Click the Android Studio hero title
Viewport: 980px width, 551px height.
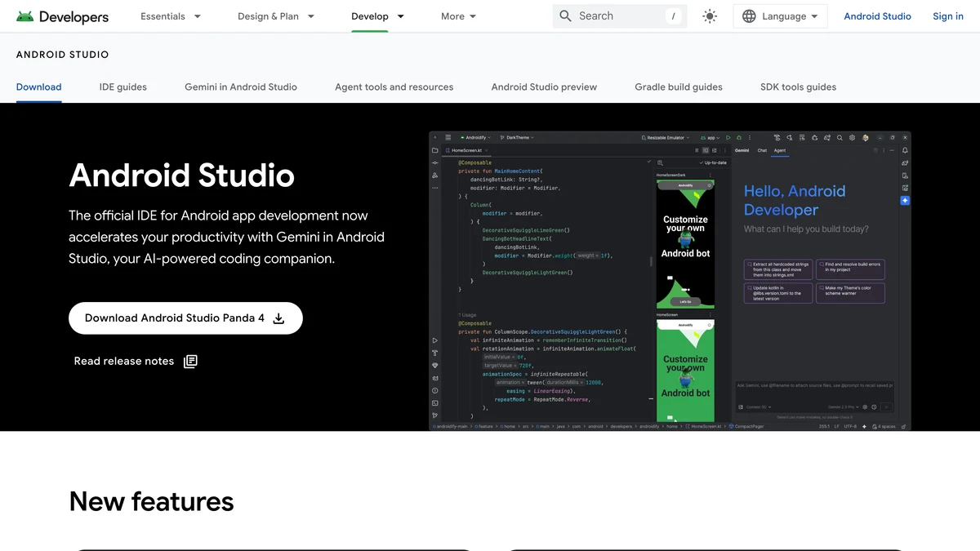pyautogui.click(x=181, y=176)
